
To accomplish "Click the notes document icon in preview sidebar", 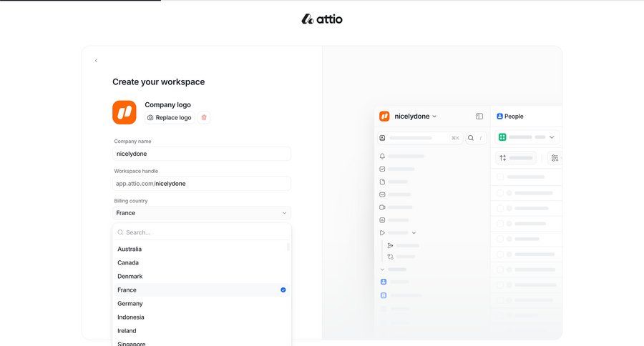I will pyautogui.click(x=382, y=182).
